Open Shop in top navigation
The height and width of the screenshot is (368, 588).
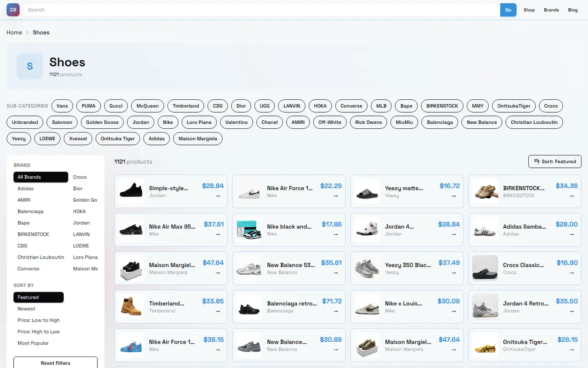click(529, 10)
